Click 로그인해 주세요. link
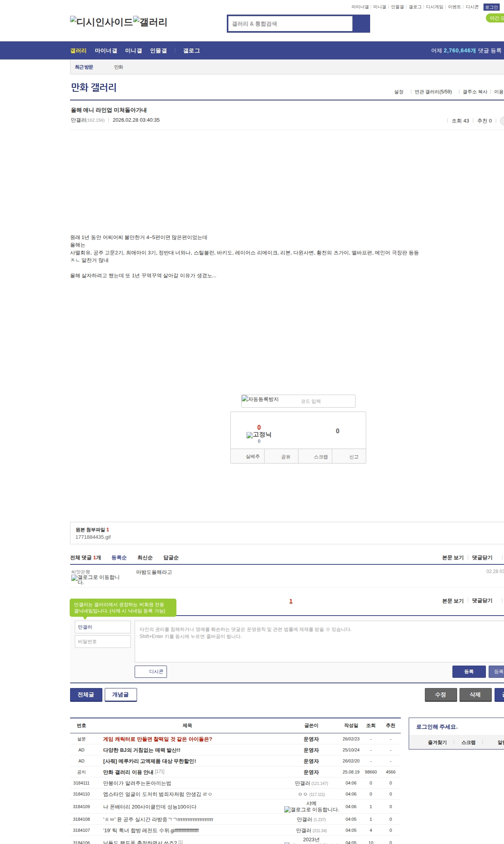 click(x=437, y=727)
